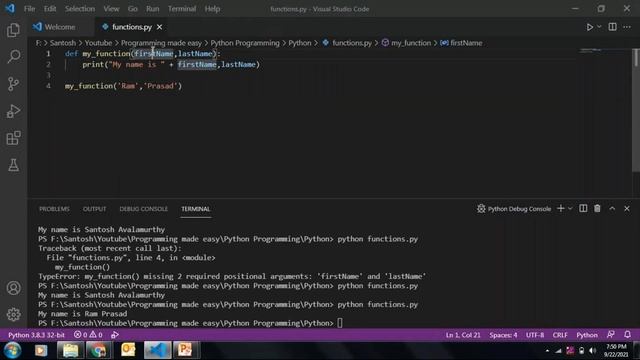Split the terminal pane

[583, 209]
